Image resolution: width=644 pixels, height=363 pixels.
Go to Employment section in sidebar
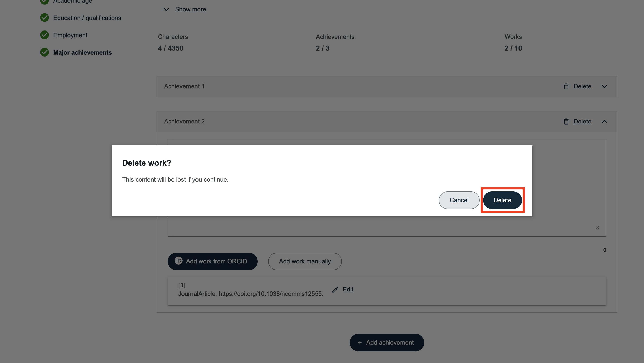click(x=70, y=35)
